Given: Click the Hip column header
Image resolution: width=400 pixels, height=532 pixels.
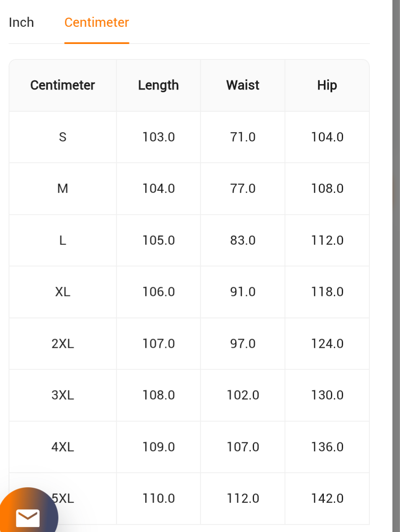Looking at the screenshot, I should [327, 85].
